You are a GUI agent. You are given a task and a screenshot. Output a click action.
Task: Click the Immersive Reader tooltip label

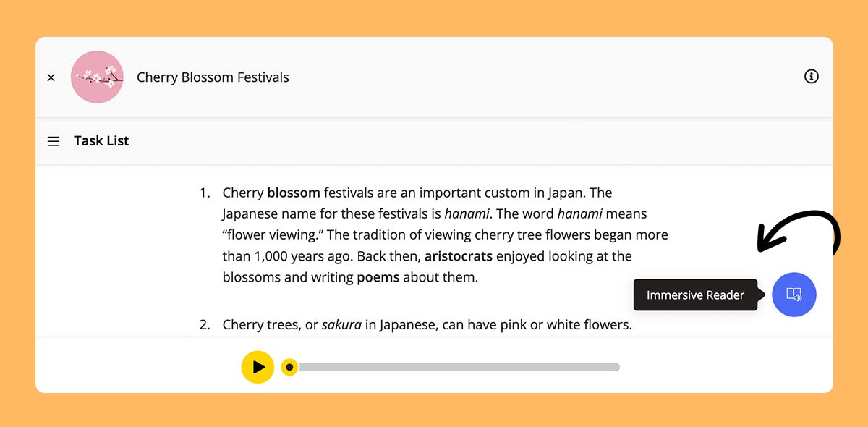coord(694,295)
